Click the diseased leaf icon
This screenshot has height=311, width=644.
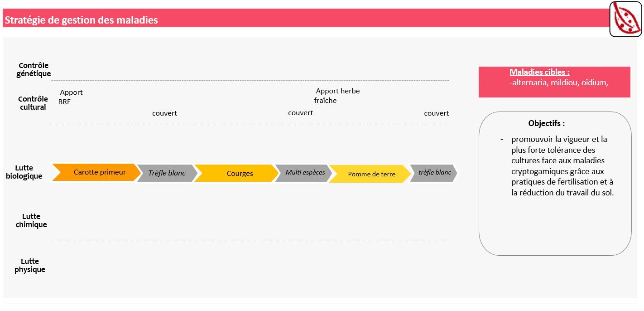(626, 19)
